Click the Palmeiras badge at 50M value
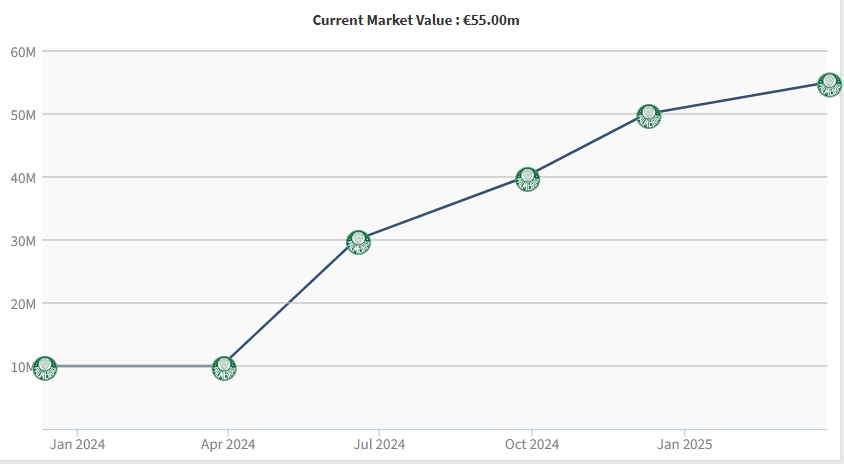844x464 pixels. tap(649, 116)
